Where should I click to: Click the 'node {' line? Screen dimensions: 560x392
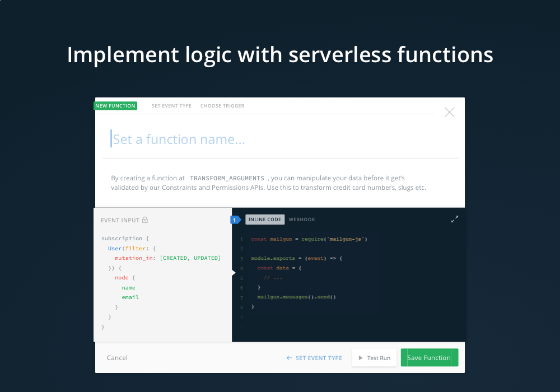pyautogui.click(x=125, y=277)
